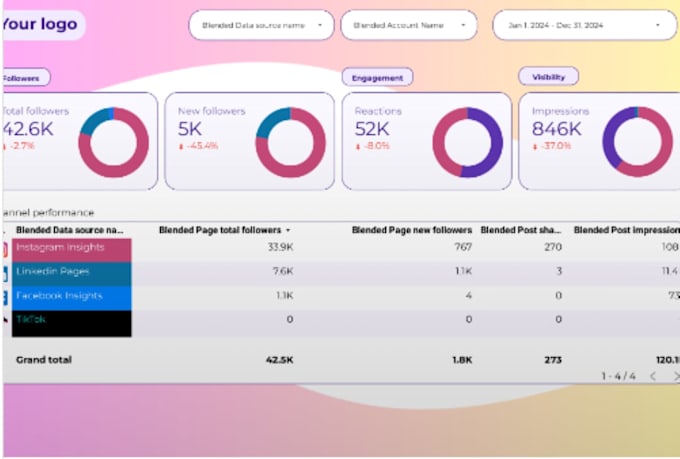Click the 1.1K new followers cell for LinkedIn
680x459 pixels.
(x=463, y=271)
